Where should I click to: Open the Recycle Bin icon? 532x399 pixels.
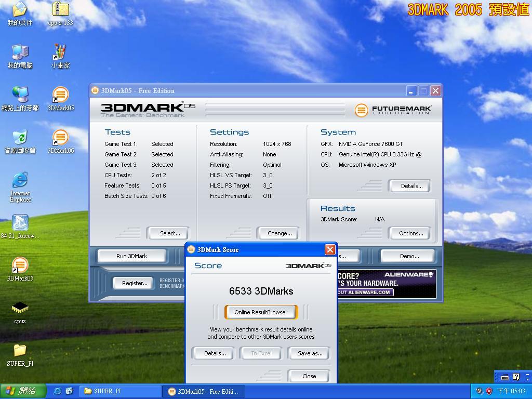20,139
